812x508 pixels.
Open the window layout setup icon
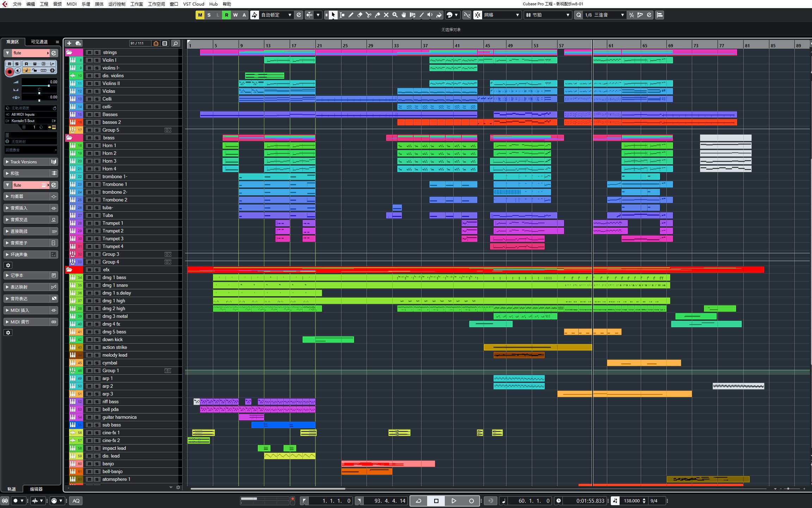pyautogui.click(x=660, y=15)
